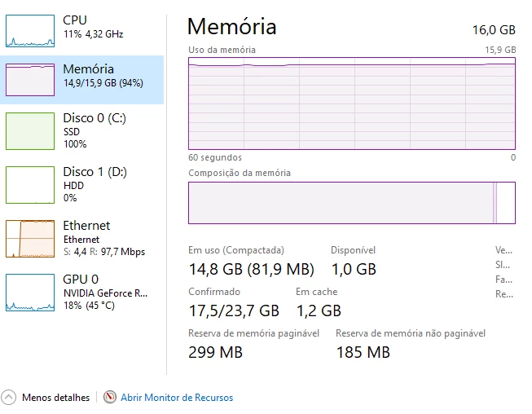Click the CPU mini graph thumbnail
The height and width of the screenshot is (414, 532).
(x=30, y=30)
